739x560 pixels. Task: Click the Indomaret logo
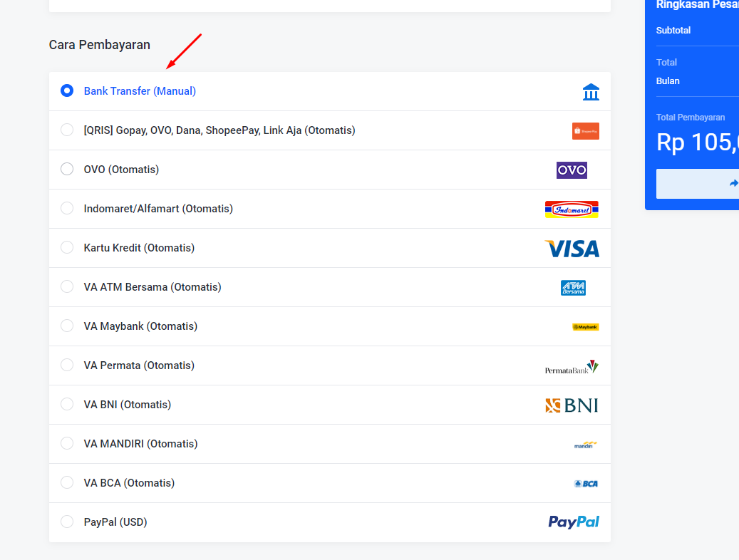tap(572, 209)
